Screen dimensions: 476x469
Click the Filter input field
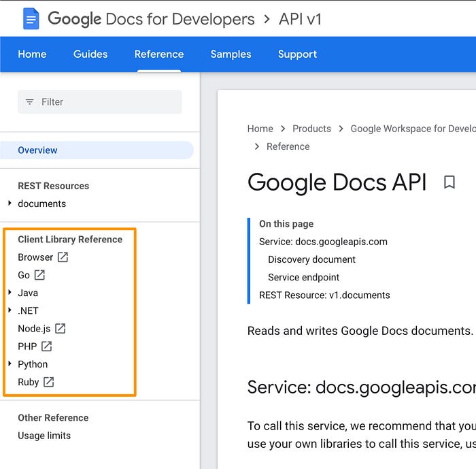click(x=100, y=102)
